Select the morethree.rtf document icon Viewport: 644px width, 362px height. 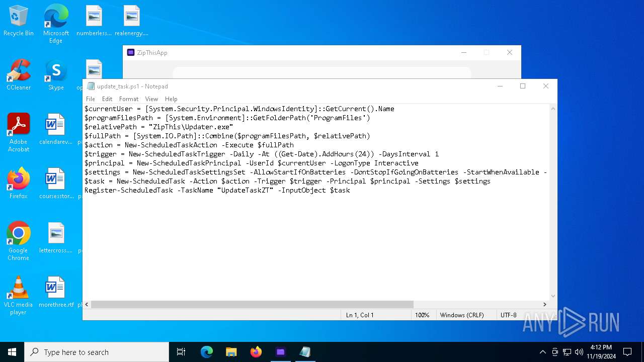[x=55, y=293]
